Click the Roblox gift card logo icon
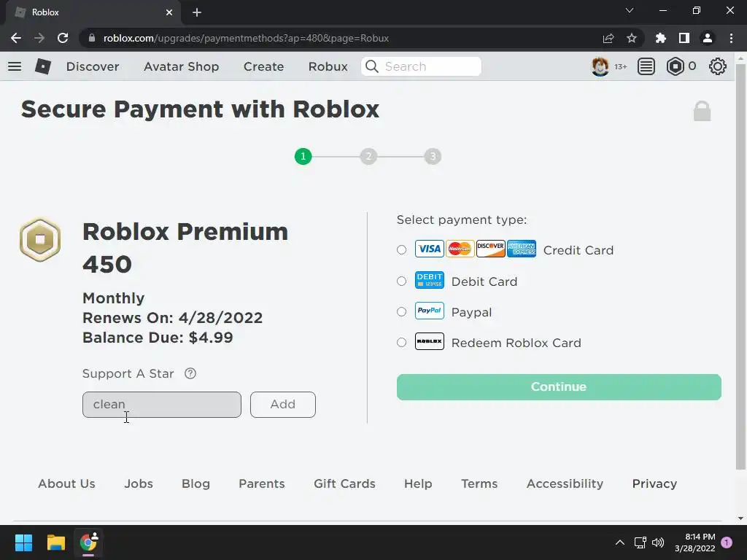747x560 pixels. coord(429,341)
